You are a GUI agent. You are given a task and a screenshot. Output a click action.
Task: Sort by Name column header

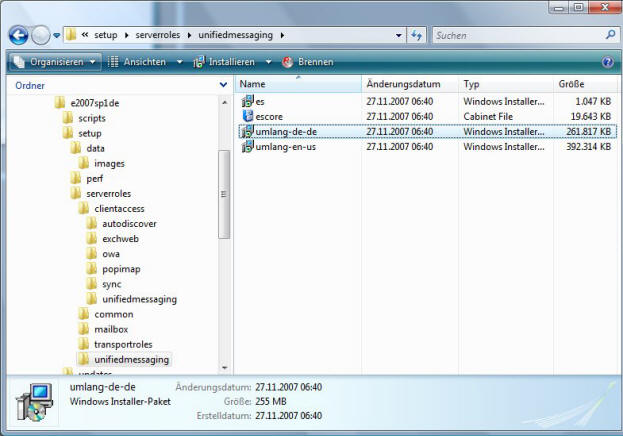click(298, 84)
